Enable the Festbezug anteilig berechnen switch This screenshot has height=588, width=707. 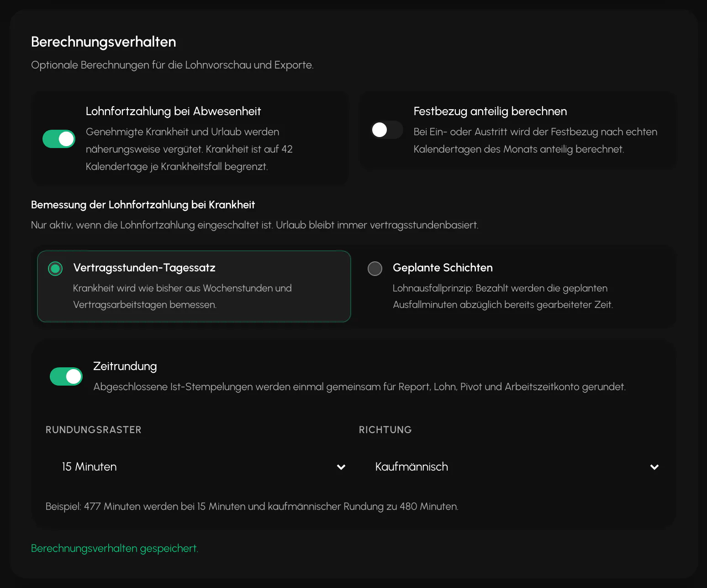pyautogui.click(x=387, y=130)
